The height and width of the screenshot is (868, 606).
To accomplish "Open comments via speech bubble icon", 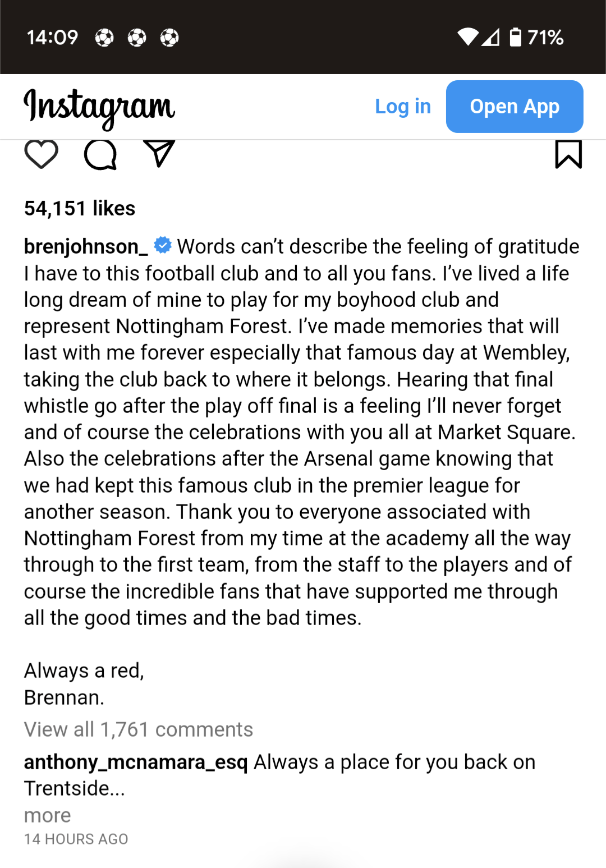I will (100, 154).
